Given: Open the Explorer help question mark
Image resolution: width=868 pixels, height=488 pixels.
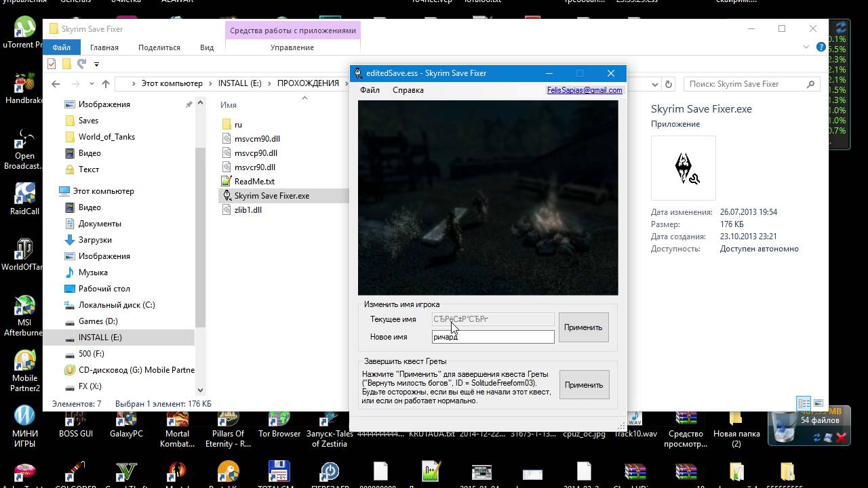Looking at the screenshot, I should click(821, 47).
